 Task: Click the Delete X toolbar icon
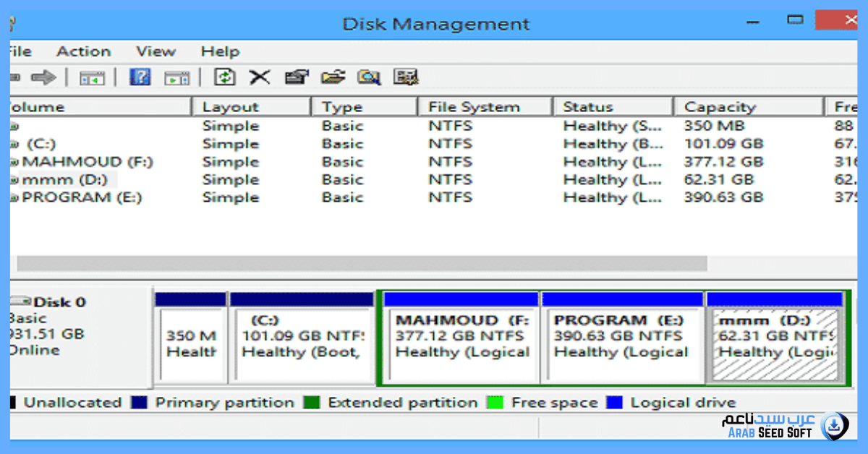[x=260, y=77]
